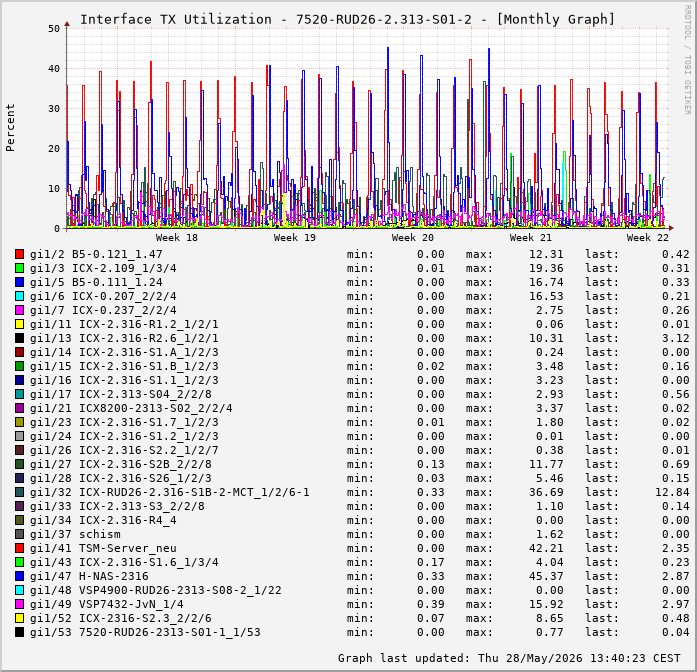Click the cyan swatch for gi1/48 VSP4900
697x672 pixels.
click(19, 590)
